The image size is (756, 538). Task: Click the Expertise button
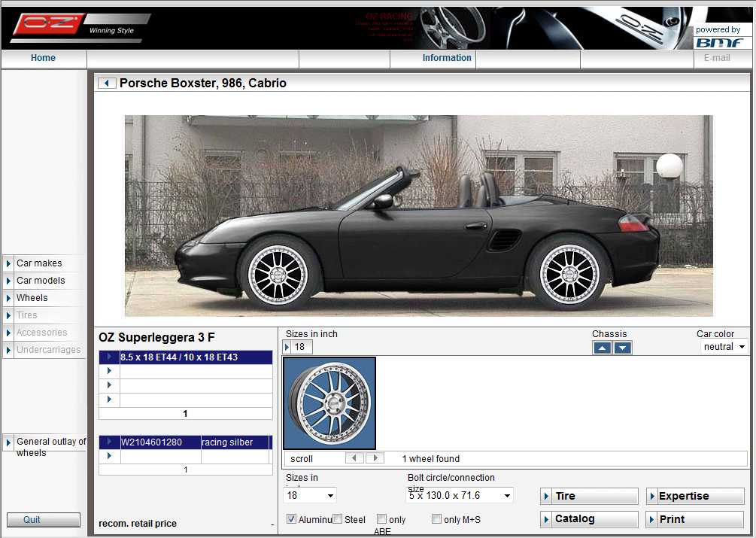[695, 496]
